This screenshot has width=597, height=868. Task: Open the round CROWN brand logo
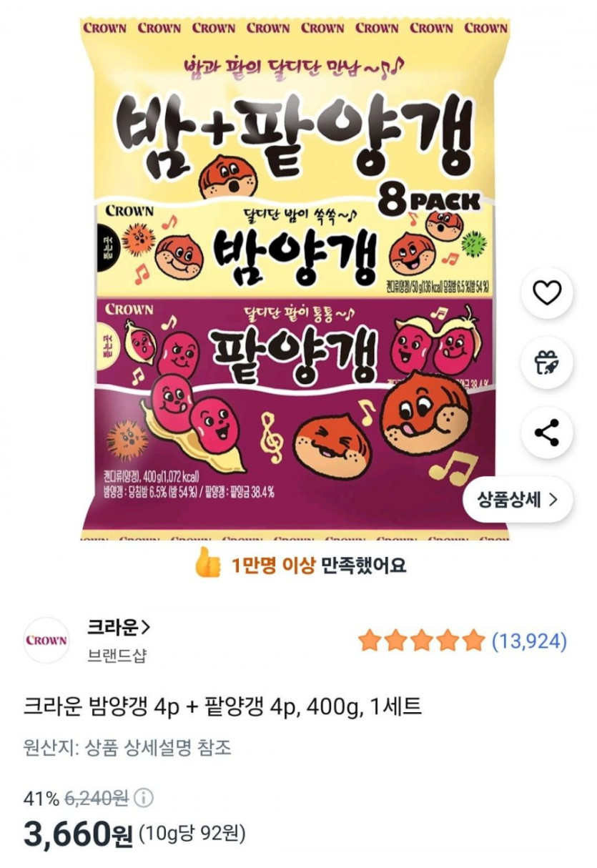click(46, 640)
